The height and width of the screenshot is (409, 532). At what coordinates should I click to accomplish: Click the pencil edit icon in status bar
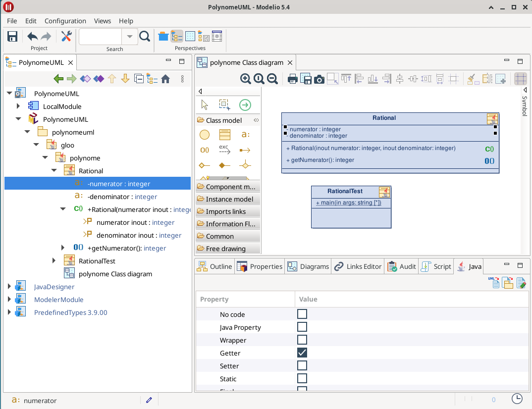click(x=149, y=400)
